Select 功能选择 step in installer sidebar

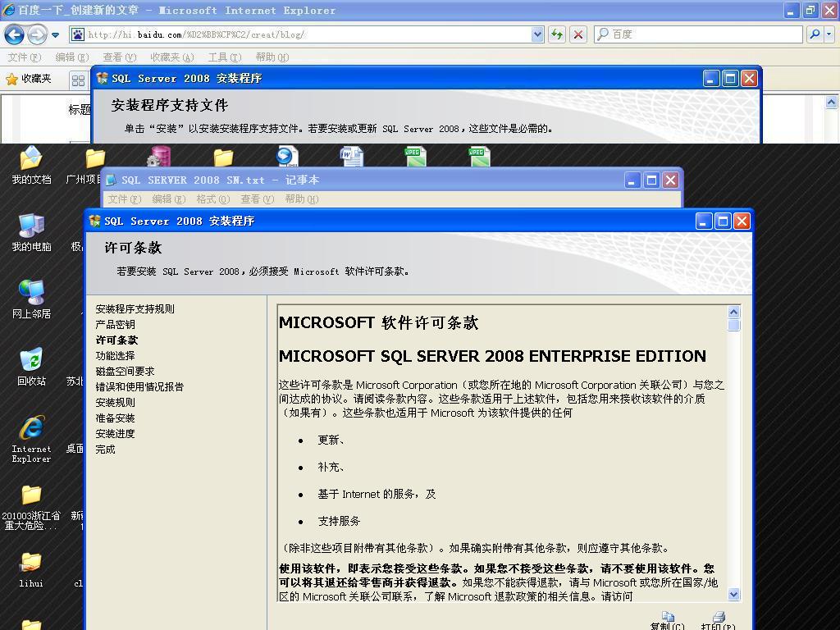coord(115,356)
